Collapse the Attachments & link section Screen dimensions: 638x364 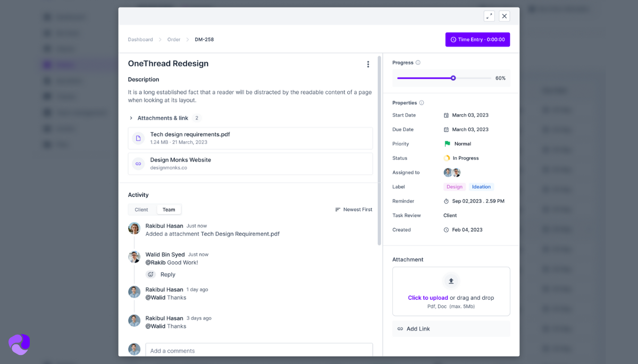131,117
